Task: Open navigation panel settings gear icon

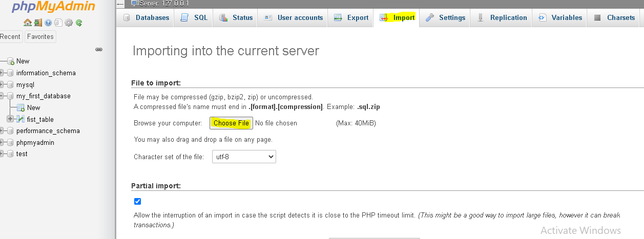Action: (x=69, y=23)
